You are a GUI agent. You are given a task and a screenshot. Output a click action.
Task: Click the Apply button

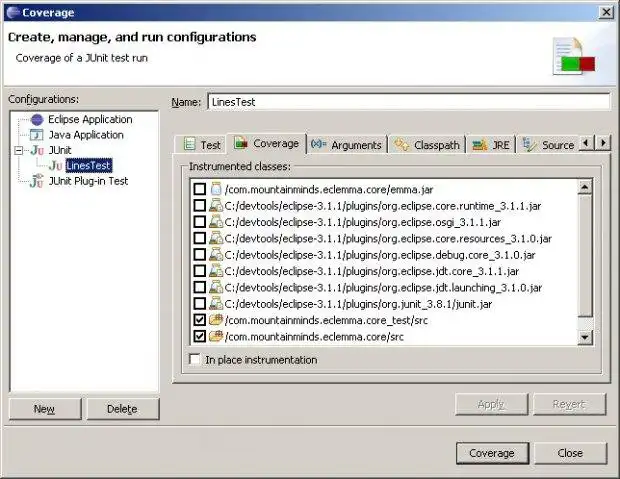point(491,404)
